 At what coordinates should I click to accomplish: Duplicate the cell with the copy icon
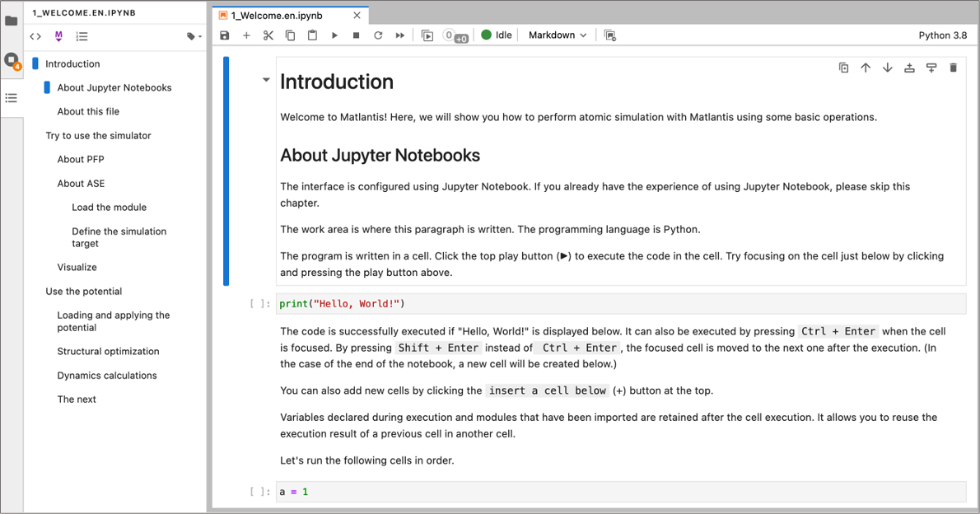click(843, 68)
